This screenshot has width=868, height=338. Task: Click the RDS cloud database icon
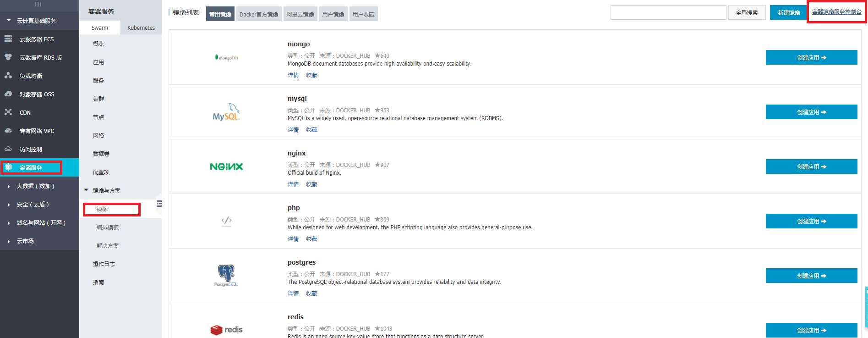(8, 57)
